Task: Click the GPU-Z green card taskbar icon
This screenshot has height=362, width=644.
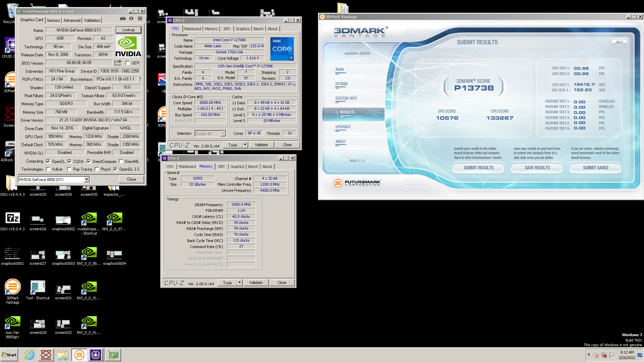Action: (x=113, y=355)
